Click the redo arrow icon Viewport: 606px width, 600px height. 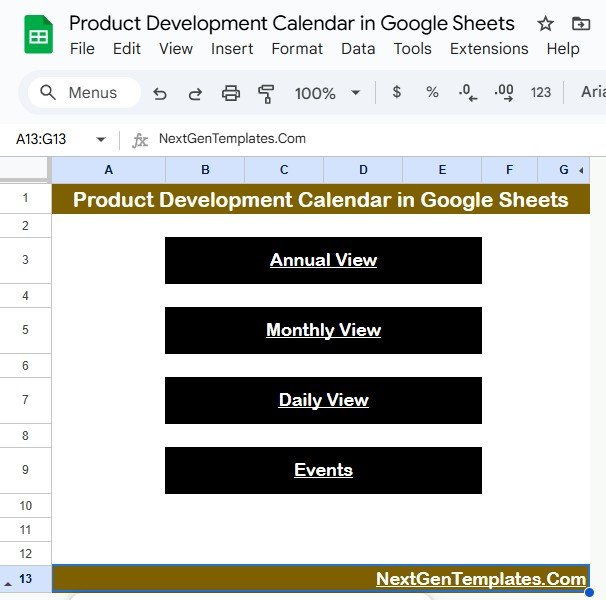point(195,93)
